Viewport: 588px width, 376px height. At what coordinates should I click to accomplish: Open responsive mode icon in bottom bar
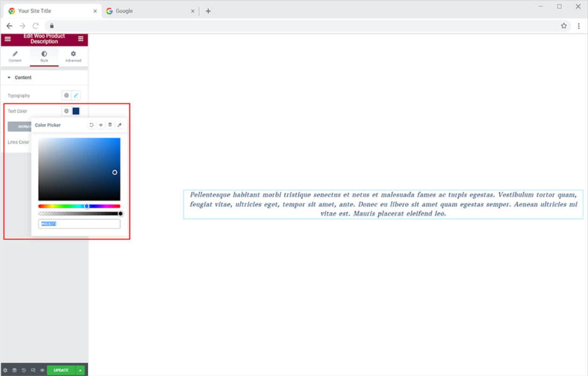point(33,370)
